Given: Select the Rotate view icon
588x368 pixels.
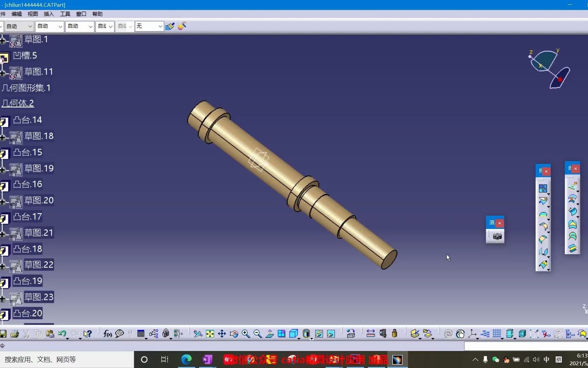Looking at the screenshot, I should (x=234, y=334).
